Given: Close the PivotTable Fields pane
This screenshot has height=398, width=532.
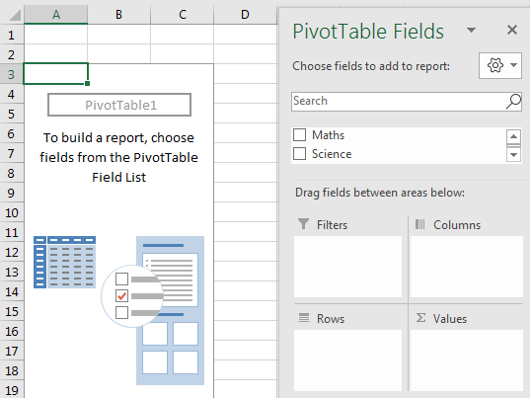Looking at the screenshot, I should pyautogui.click(x=511, y=30).
